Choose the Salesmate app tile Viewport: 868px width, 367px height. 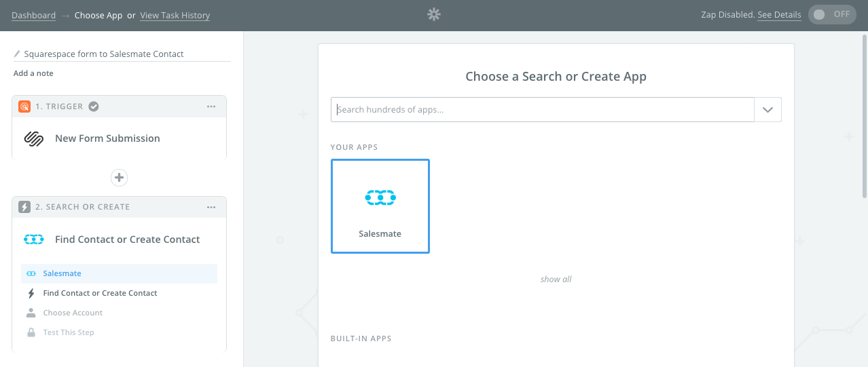[380, 206]
